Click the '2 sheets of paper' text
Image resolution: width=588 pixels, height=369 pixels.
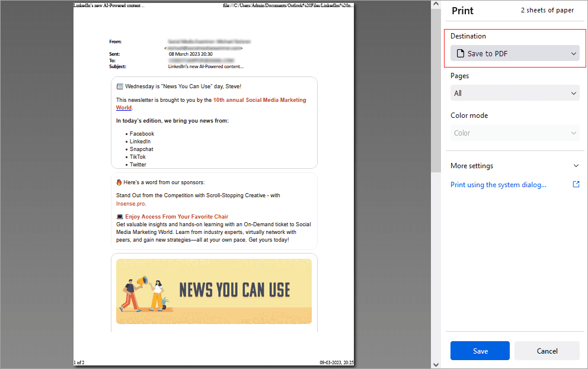tap(547, 10)
